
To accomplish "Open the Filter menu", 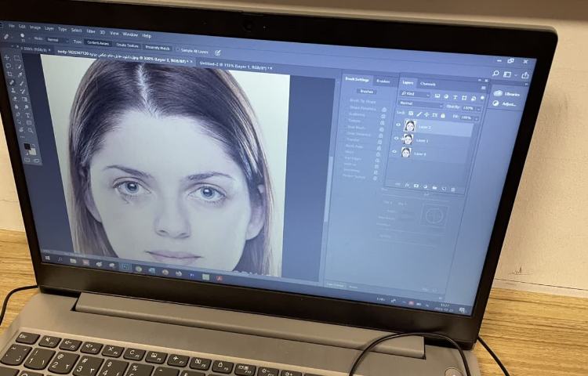I will coord(91,31).
